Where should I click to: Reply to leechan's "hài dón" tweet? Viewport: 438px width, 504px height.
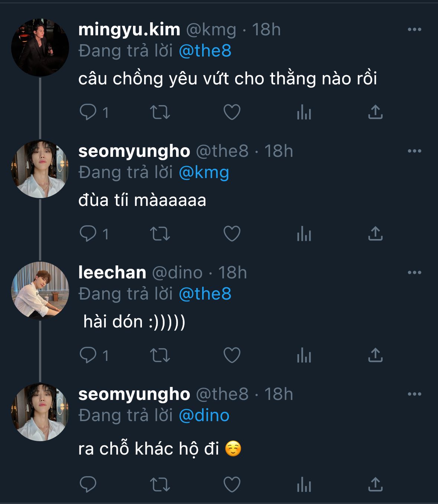tap(88, 355)
